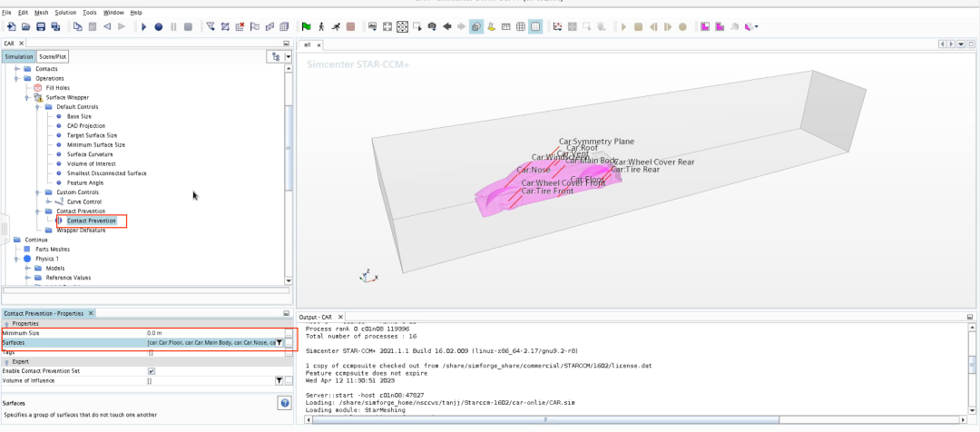Open Volume of Influence filter funnel
This screenshot has width=980, height=432.
pyautogui.click(x=279, y=380)
